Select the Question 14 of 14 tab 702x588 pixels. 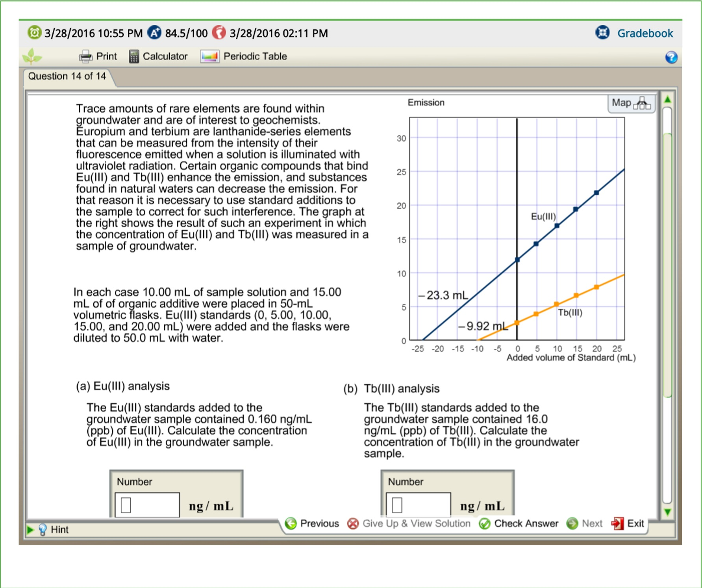click(67, 76)
